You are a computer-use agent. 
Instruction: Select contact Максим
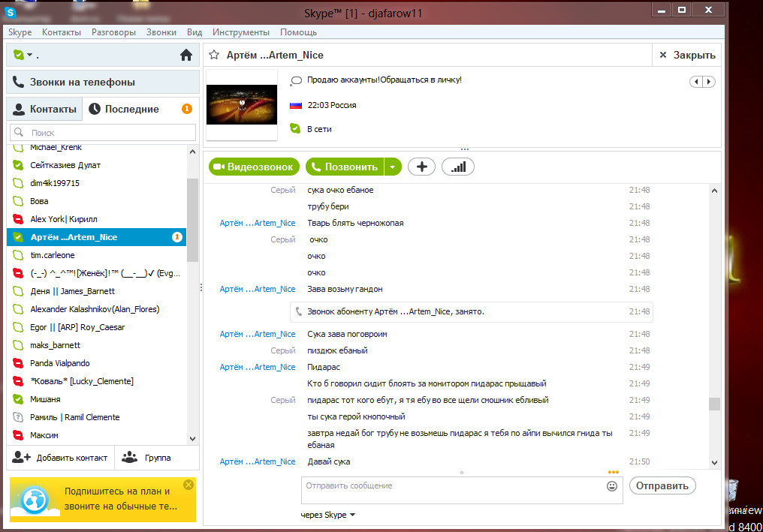(96, 435)
